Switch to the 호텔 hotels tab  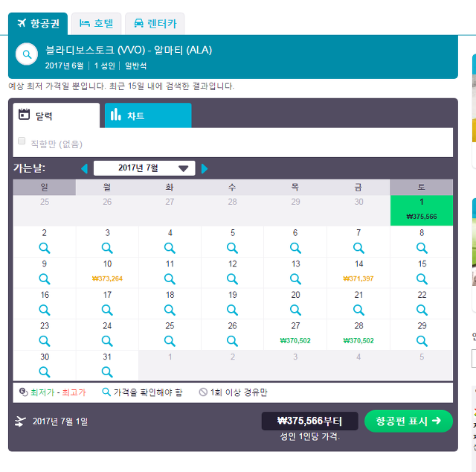[96, 24]
